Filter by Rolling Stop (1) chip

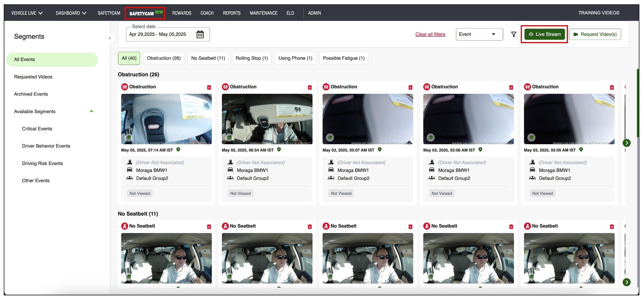tap(252, 58)
